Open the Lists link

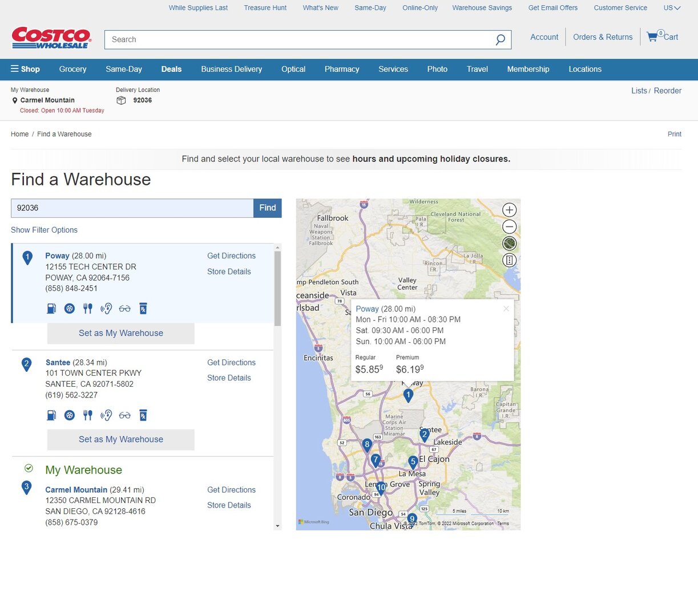[x=639, y=91]
